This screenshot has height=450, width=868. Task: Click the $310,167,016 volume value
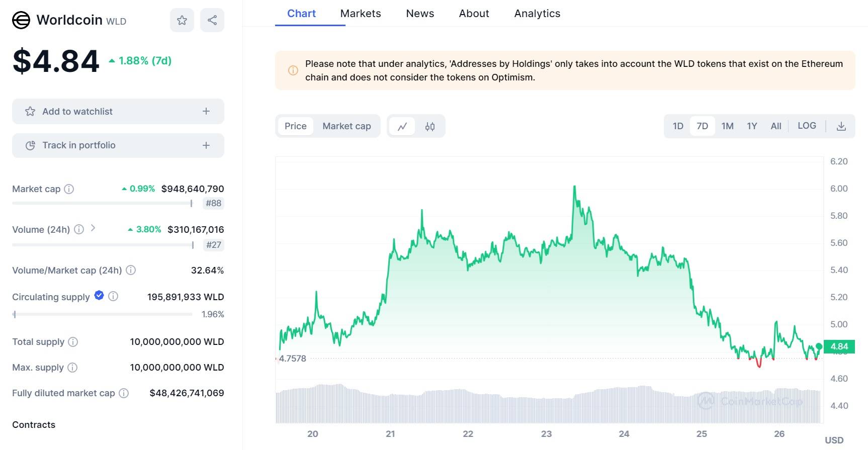(196, 229)
